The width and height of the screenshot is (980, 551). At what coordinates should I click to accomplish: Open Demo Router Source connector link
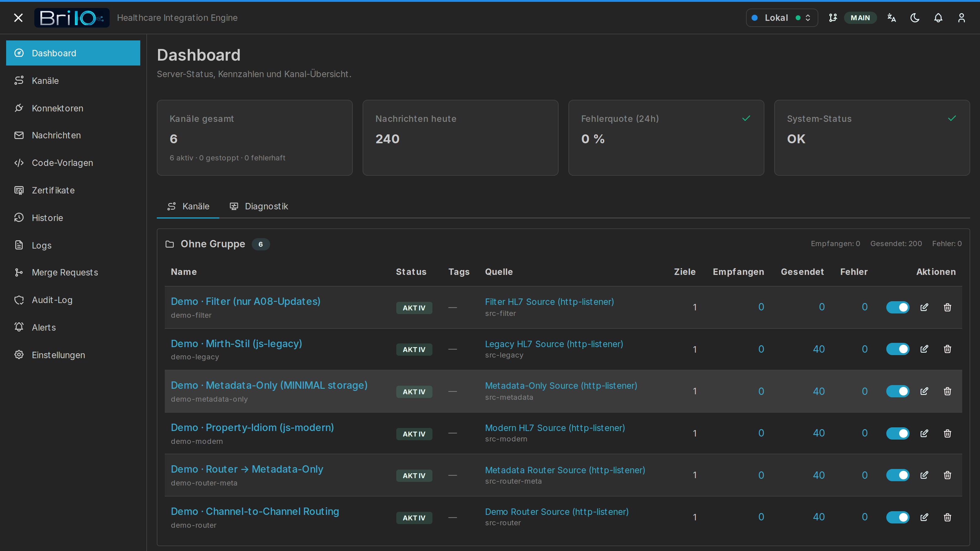556,512
